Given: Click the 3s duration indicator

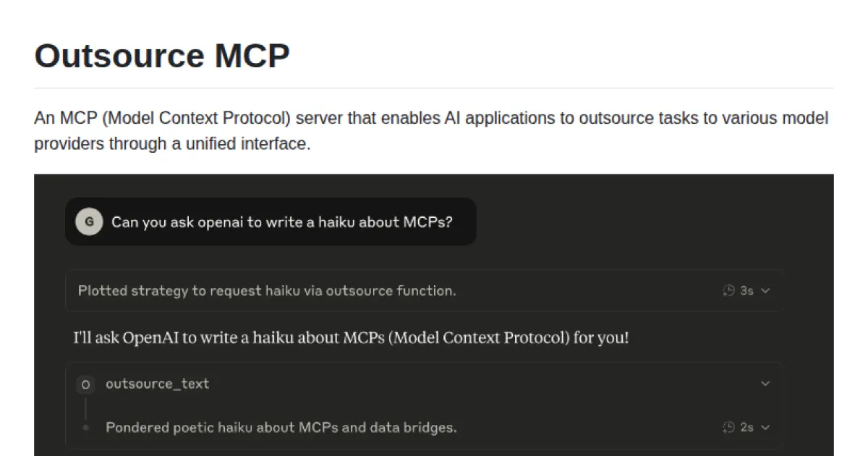Looking at the screenshot, I should (x=745, y=290).
